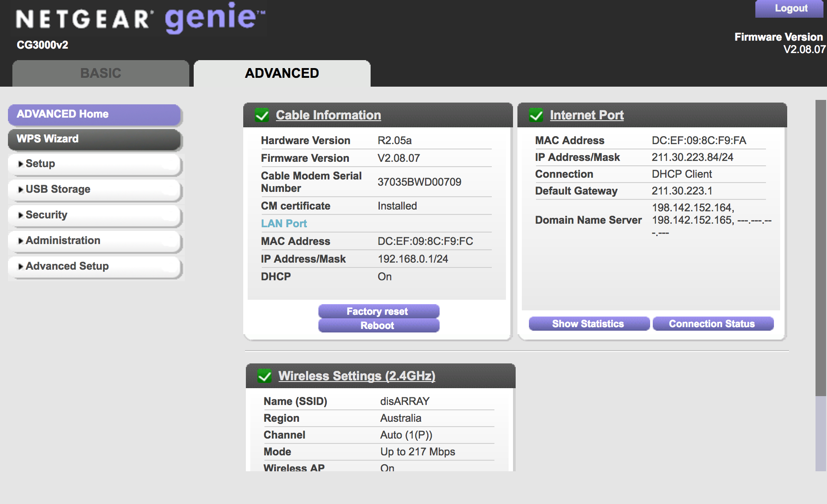827x504 pixels.
Task: Click the mode value Up to 217 Mbps
Action: coord(417,452)
